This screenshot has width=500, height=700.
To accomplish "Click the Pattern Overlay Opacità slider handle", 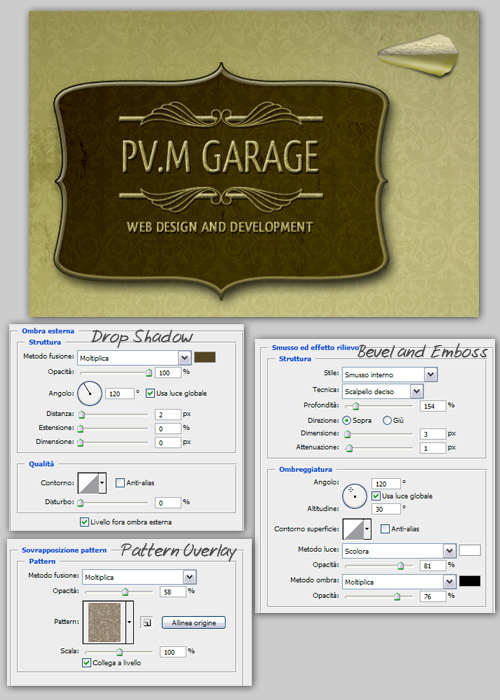I will click(125, 592).
